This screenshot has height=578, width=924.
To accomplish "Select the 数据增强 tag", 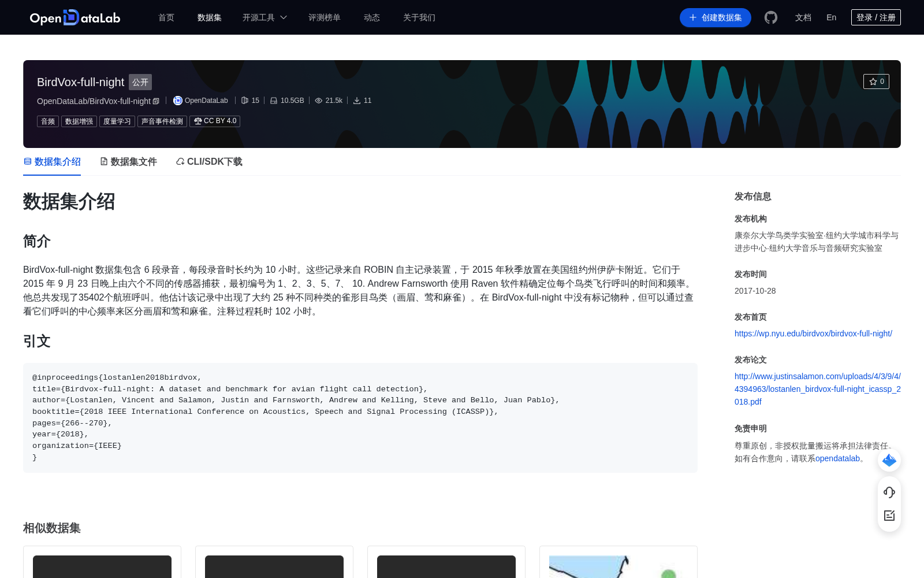I will pos(79,121).
